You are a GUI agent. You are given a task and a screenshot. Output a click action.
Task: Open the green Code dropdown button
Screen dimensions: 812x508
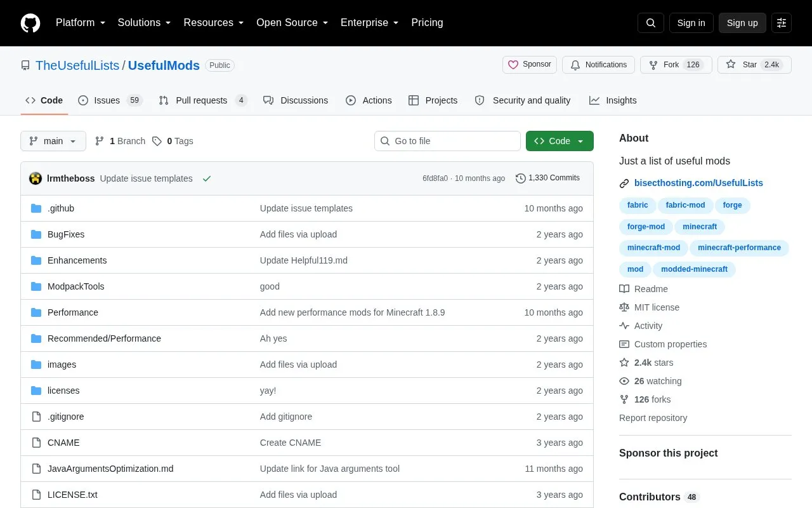click(560, 141)
